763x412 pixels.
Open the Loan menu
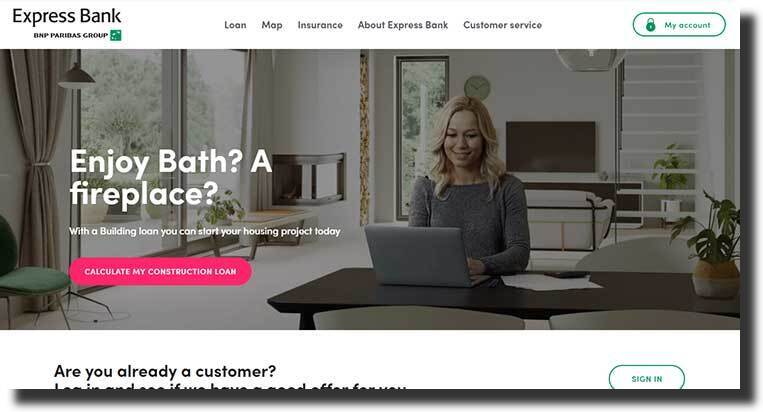tap(235, 25)
